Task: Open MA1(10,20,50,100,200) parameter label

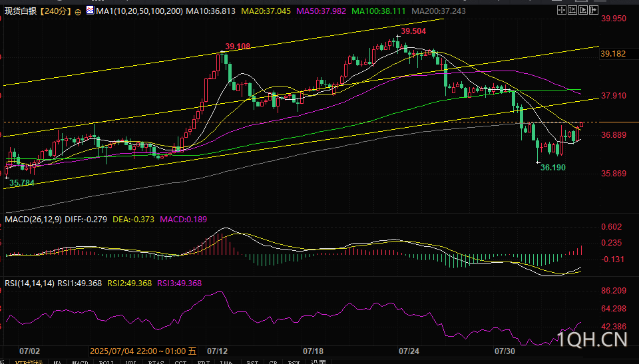Action: (138, 12)
